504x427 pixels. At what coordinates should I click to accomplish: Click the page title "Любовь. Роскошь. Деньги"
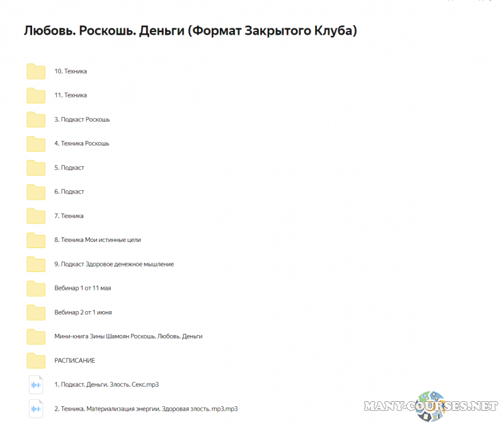click(190, 29)
